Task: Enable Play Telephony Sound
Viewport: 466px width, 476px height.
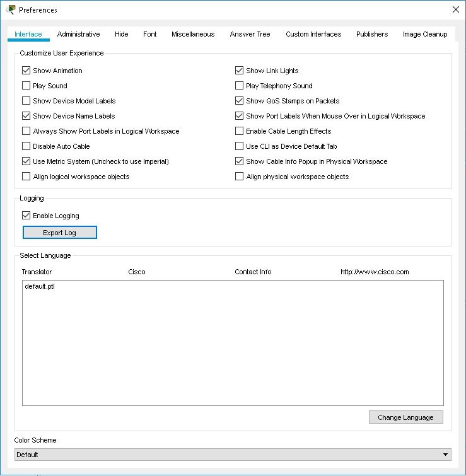Action: click(x=239, y=86)
